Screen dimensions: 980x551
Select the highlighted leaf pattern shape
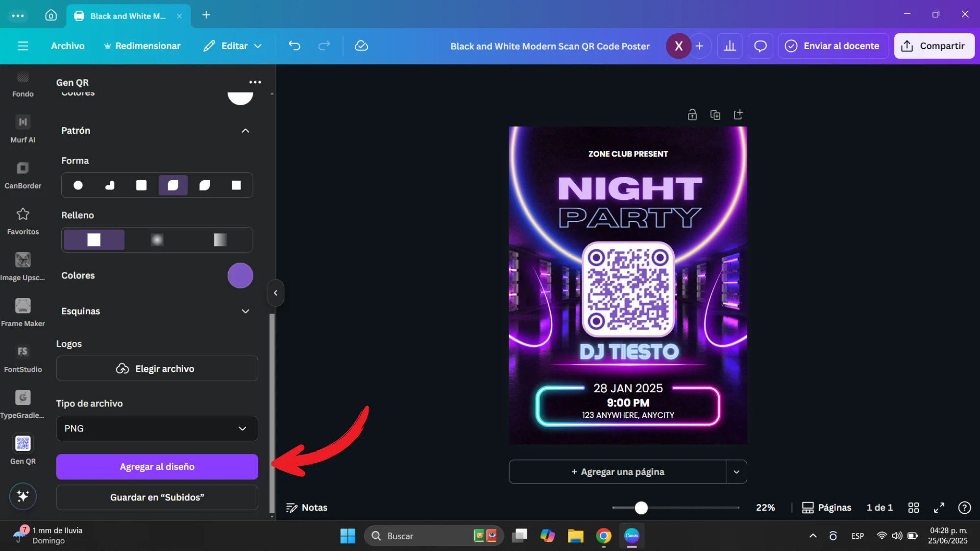click(x=173, y=185)
